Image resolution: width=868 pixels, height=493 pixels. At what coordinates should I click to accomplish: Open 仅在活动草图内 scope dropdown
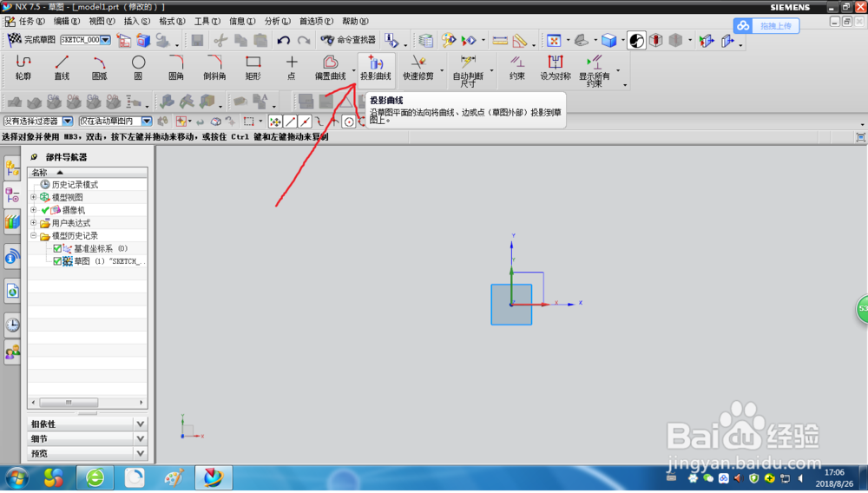pos(147,121)
